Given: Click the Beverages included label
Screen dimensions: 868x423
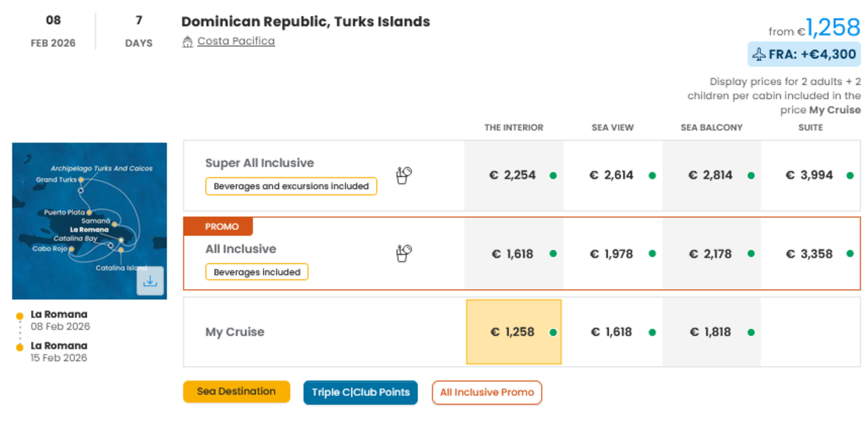Looking at the screenshot, I should pyautogui.click(x=257, y=272).
